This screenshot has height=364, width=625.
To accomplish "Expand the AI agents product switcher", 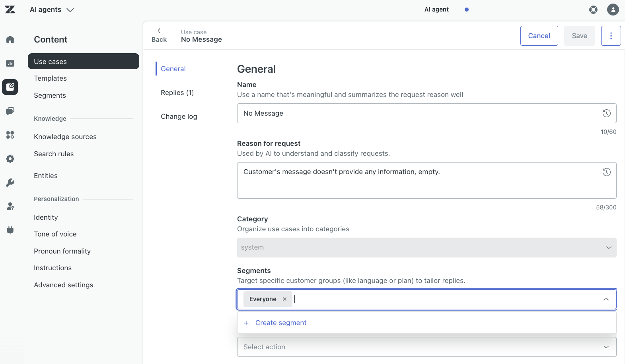I will [x=52, y=10].
